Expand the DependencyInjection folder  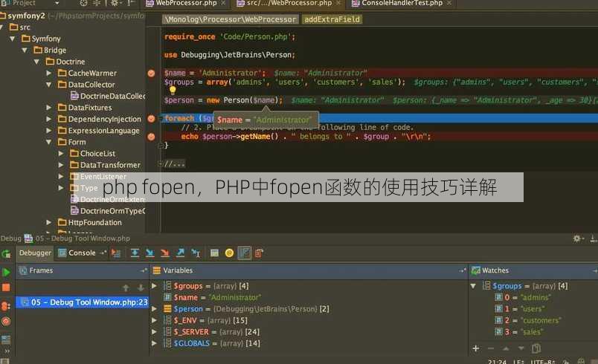tap(49, 119)
